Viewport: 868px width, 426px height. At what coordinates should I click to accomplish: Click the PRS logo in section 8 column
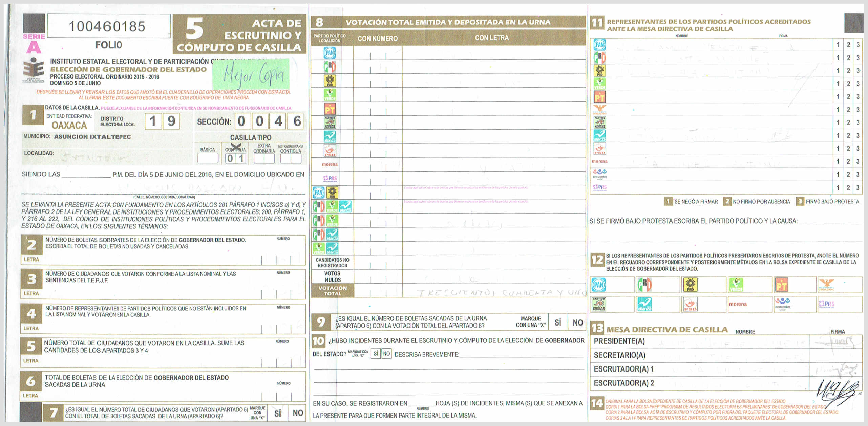[330, 178]
